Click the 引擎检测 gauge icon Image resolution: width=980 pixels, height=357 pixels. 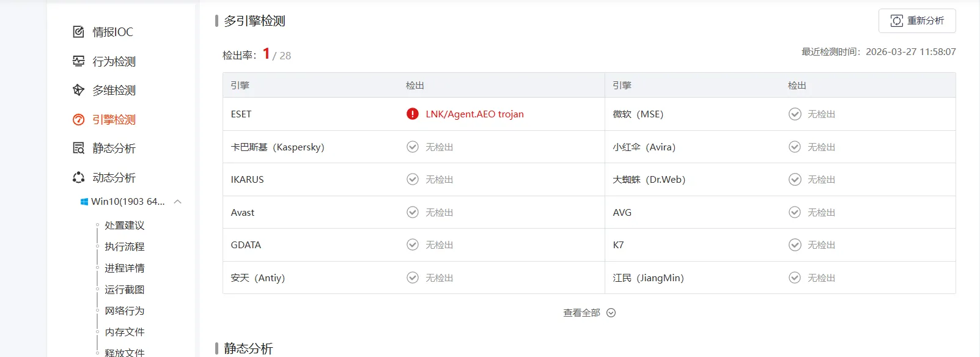coord(78,120)
